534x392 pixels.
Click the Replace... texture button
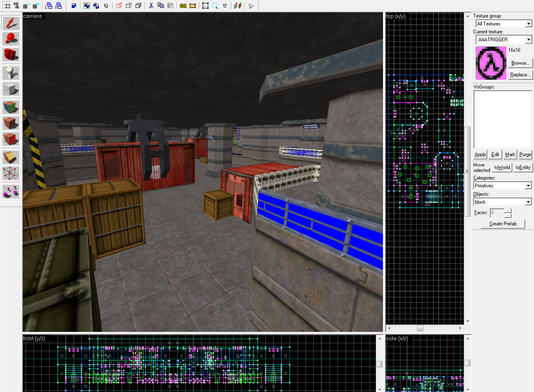coord(520,75)
